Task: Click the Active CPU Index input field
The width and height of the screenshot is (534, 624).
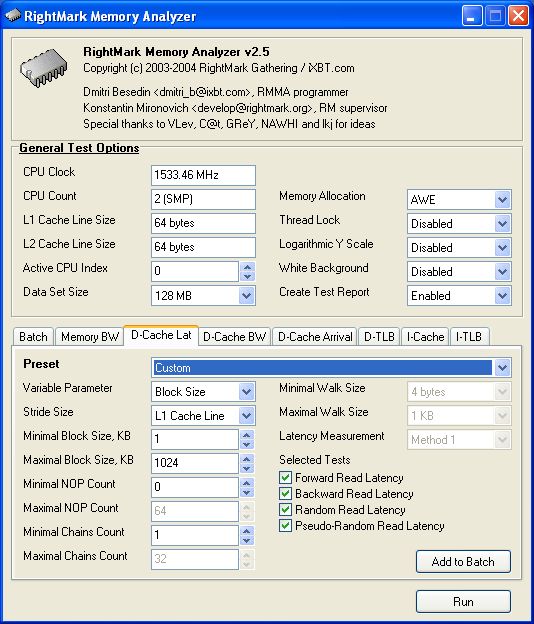Action: tap(195, 271)
